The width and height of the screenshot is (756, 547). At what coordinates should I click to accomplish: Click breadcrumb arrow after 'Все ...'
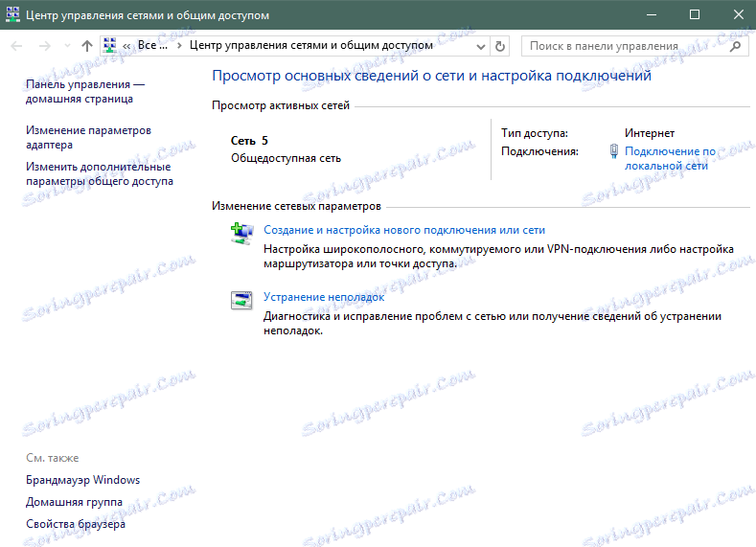tap(179, 46)
